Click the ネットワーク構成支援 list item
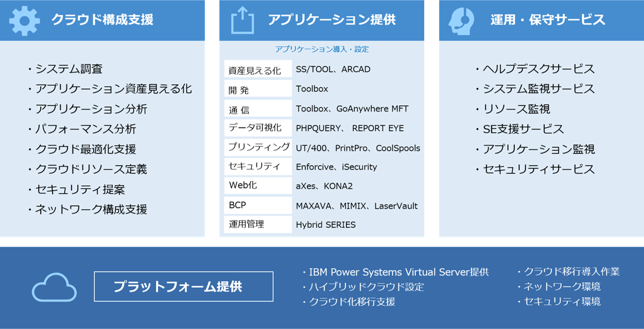This screenshot has width=644, height=329. click(x=87, y=209)
